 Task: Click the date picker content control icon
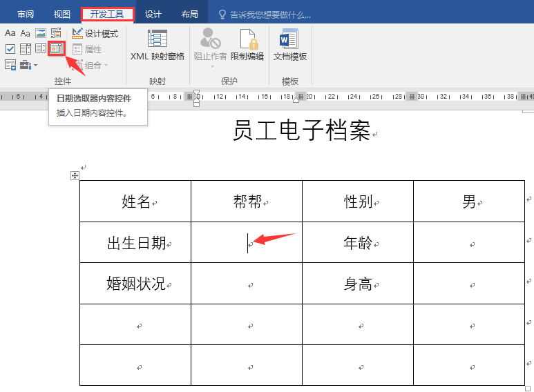(56, 48)
